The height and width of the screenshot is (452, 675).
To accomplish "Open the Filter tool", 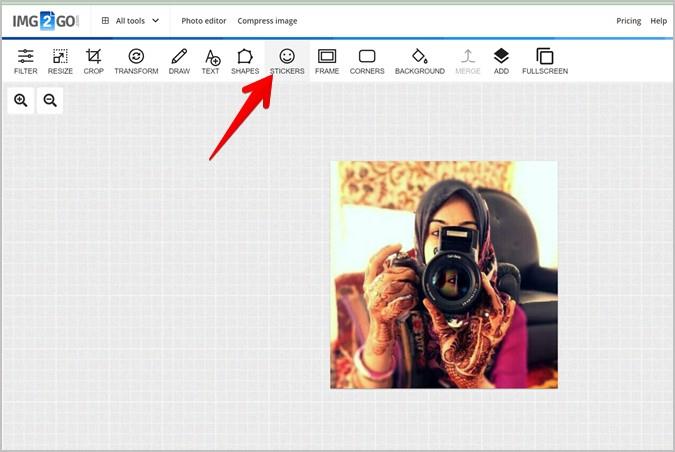I will [x=25, y=62].
